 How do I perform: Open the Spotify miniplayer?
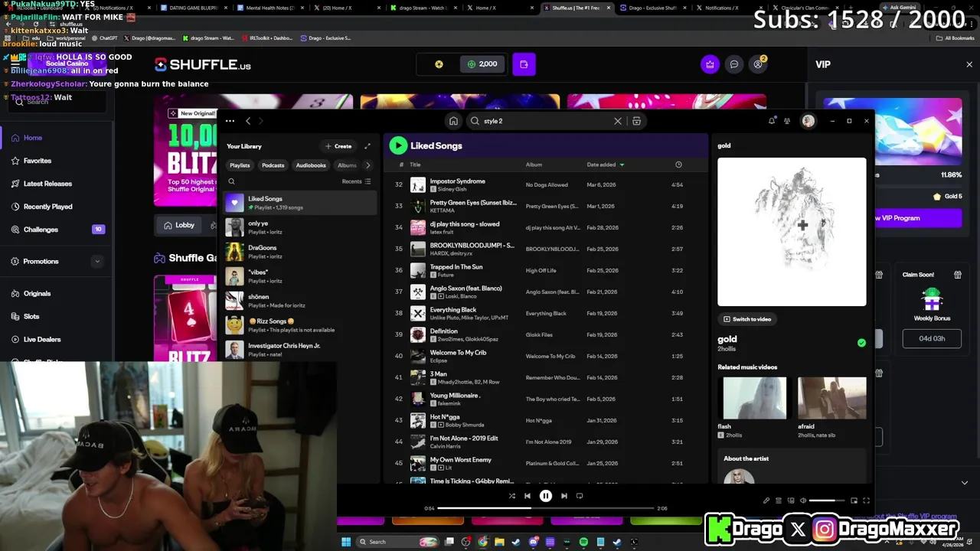854,500
